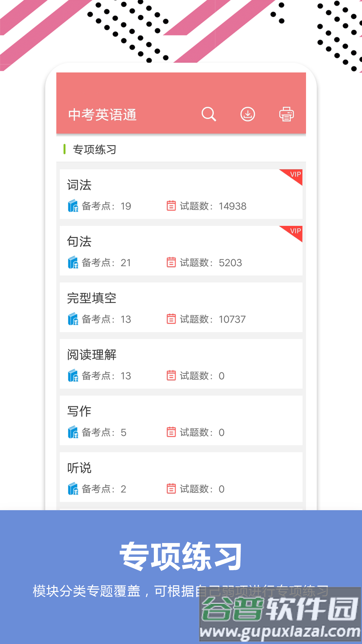
Task: Select the 完型填空 category
Action: (x=92, y=298)
